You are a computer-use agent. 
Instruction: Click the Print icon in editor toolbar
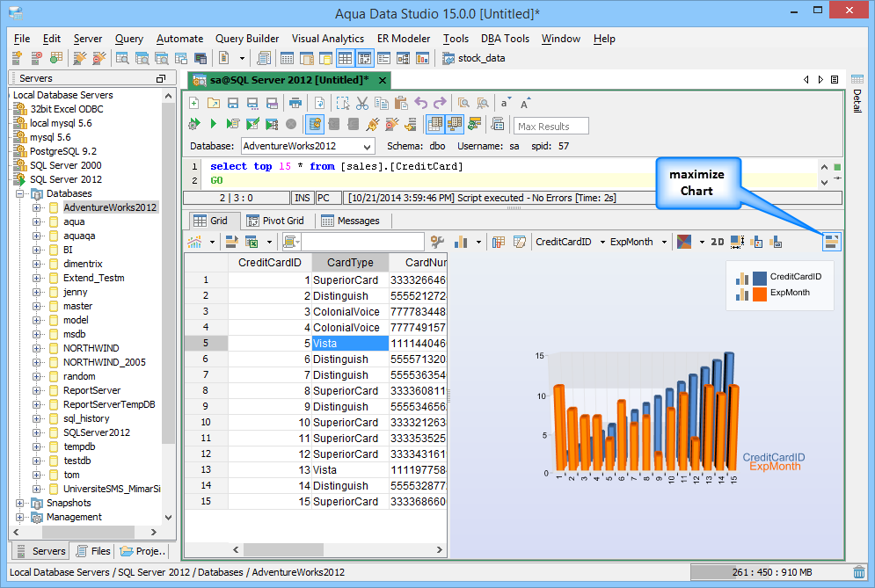tap(295, 103)
